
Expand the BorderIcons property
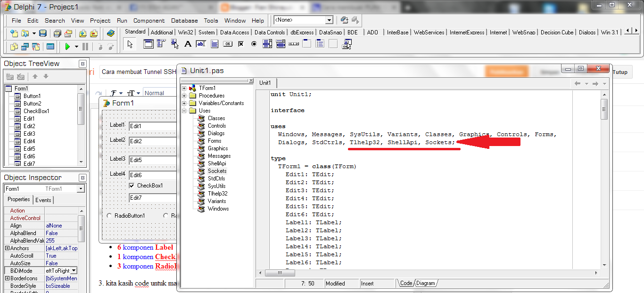click(7, 278)
